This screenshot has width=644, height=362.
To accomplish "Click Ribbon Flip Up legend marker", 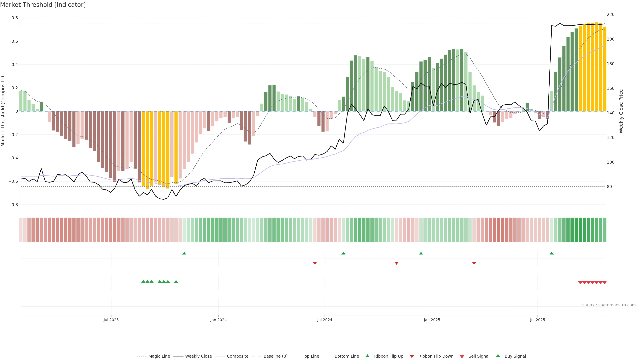I will click(x=367, y=356).
